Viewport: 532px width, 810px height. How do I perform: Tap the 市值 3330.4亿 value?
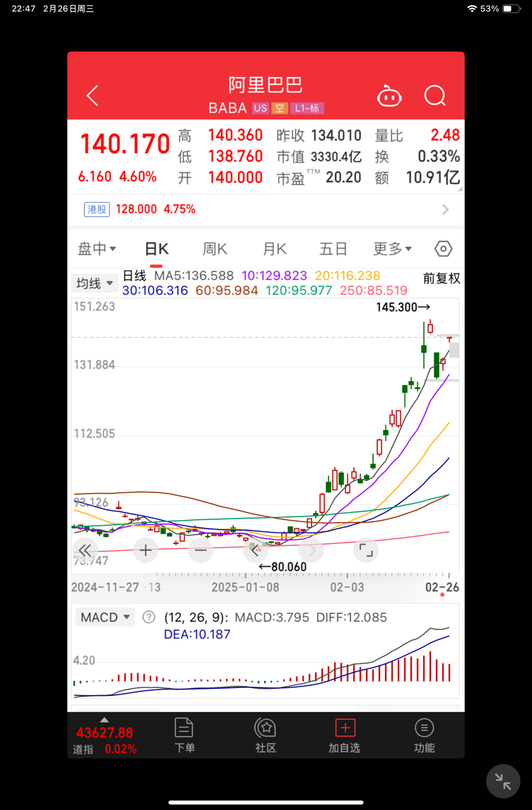tap(336, 157)
